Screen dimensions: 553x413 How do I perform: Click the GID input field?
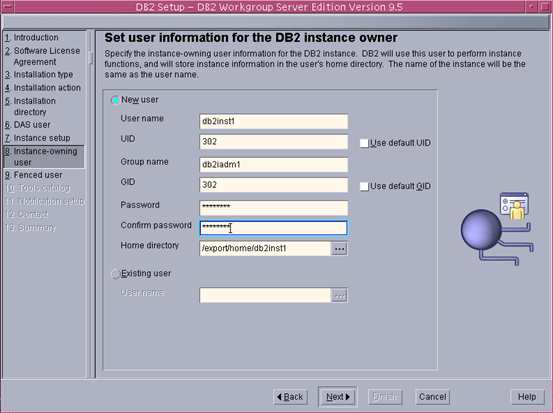click(274, 185)
